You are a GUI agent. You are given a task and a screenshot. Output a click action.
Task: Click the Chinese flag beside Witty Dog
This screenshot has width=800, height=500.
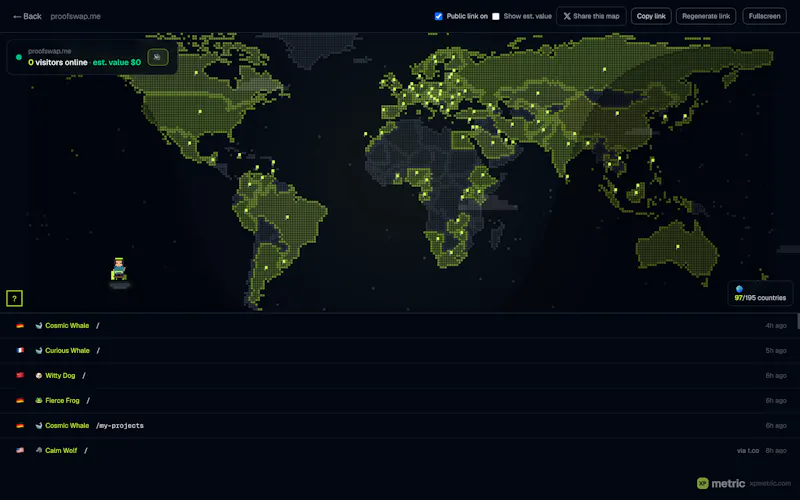20,376
